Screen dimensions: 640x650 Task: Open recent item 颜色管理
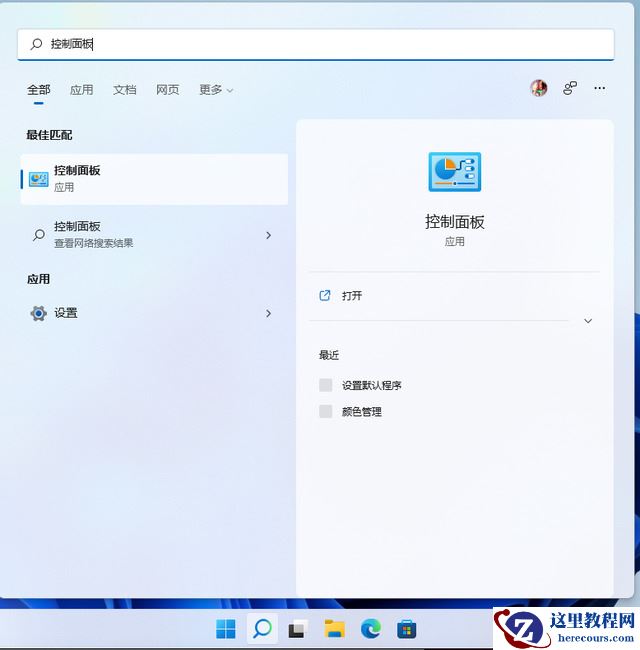(361, 412)
